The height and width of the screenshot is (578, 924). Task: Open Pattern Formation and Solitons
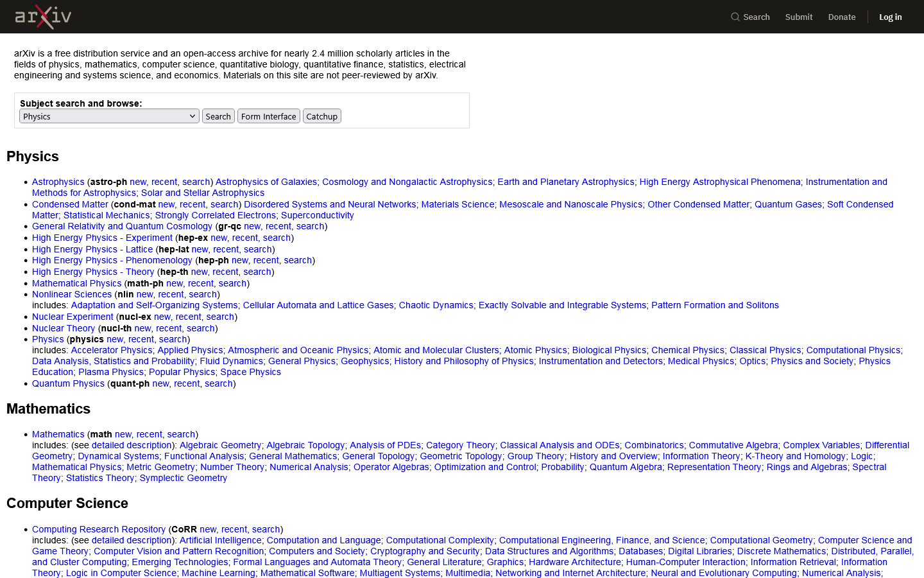pyautogui.click(x=715, y=305)
